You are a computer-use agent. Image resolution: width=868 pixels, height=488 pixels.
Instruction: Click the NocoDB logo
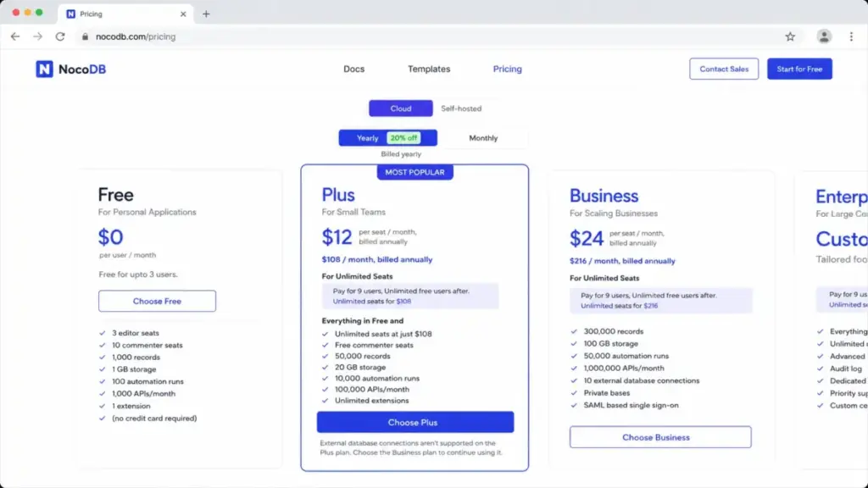(x=71, y=69)
